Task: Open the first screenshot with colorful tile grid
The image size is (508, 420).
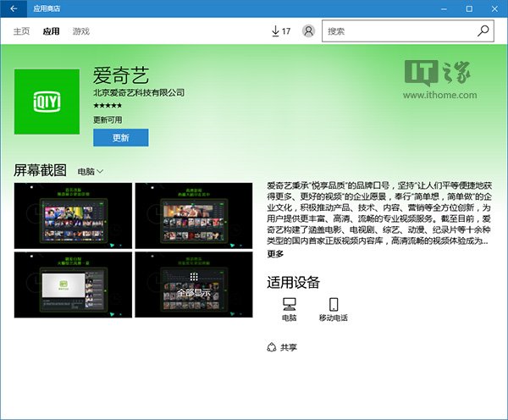Action: coord(73,216)
